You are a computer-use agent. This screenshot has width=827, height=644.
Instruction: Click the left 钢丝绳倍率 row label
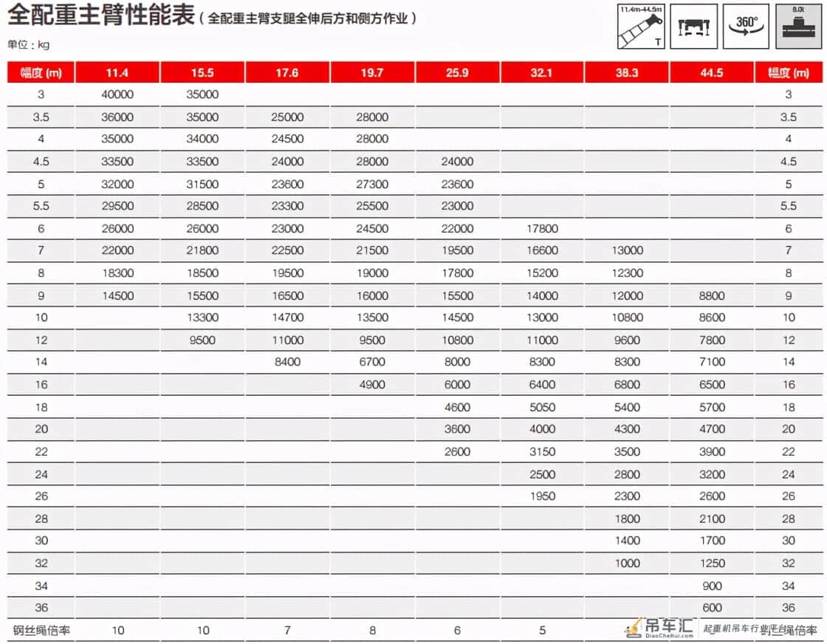point(41,630)
